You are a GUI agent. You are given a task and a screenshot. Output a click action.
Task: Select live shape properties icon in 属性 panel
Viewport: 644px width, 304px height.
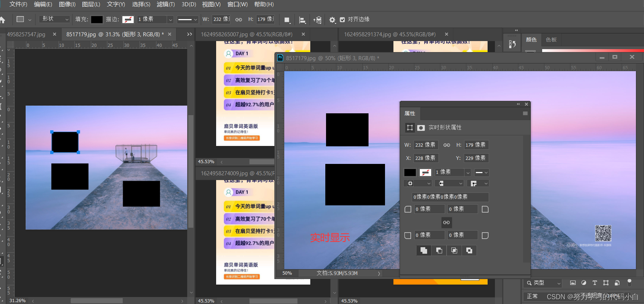(410, 128)
